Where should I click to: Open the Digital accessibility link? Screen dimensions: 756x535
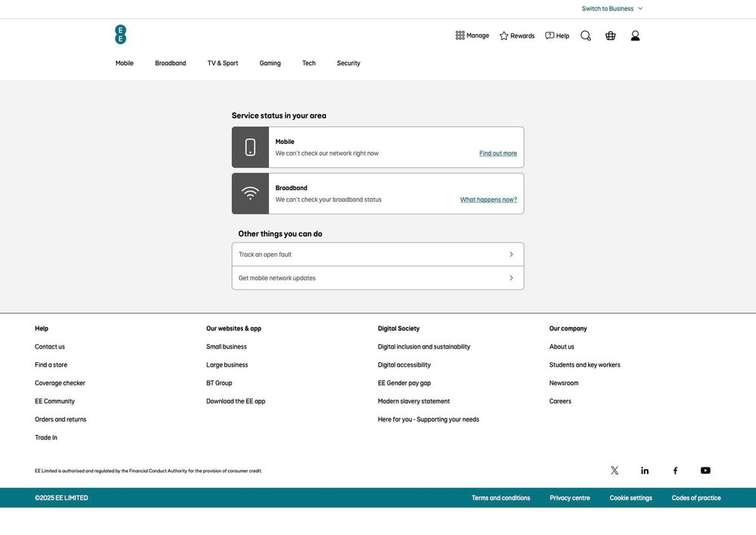pyautogui.click(x=405, y=365)
